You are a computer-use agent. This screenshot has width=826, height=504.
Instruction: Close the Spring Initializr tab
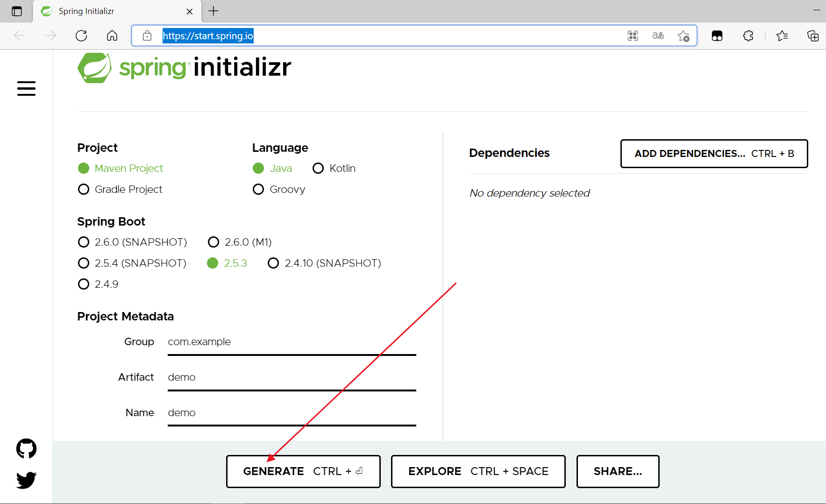tap(190, 11)
